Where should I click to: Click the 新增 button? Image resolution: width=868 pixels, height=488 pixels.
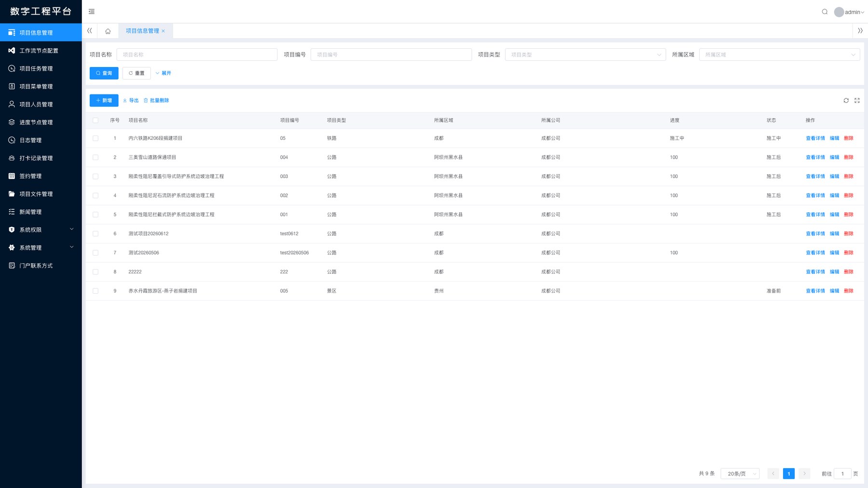[x=104, y=100]
